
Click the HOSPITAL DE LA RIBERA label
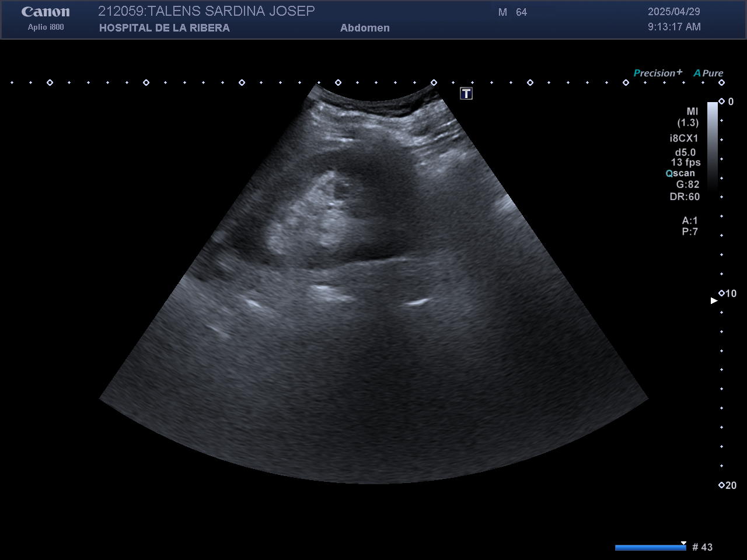coord(164,27)
